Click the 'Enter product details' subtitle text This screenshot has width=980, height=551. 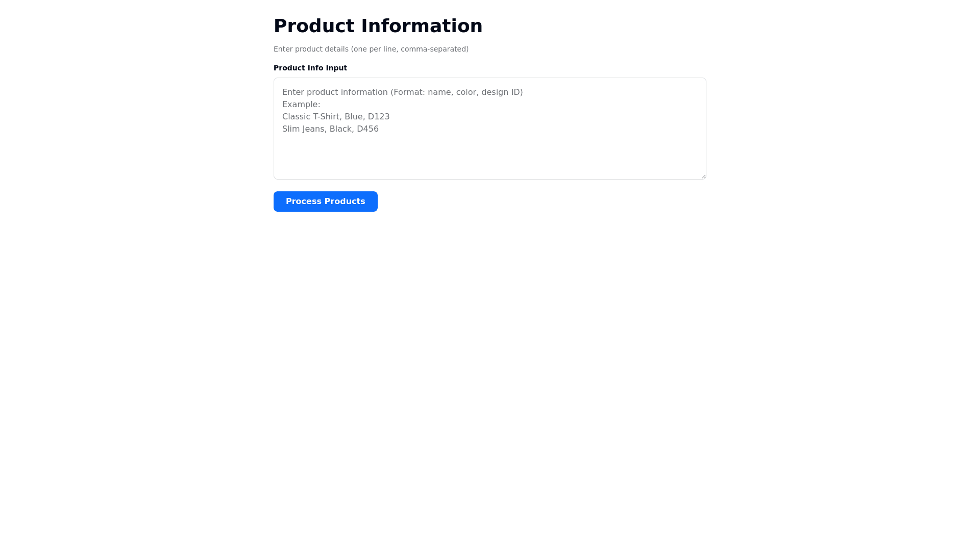point(371,49)
